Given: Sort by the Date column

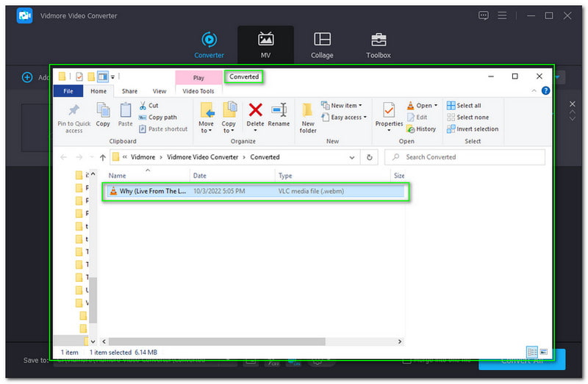Looking at the screenshot, I should click(232, 175).
